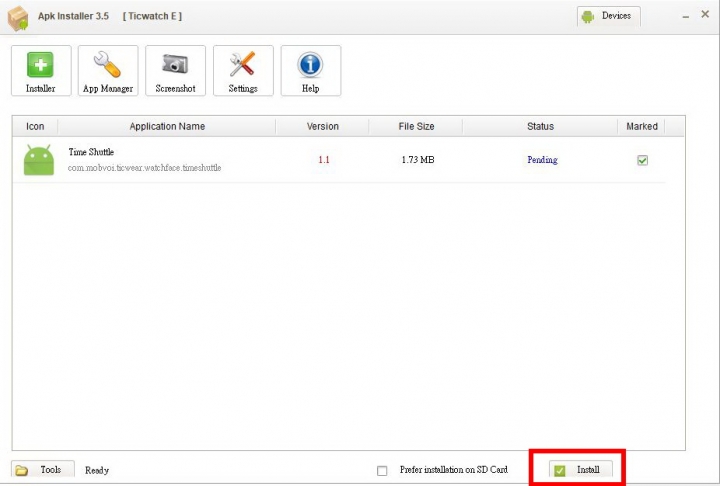The width and height of the screenshot is (720, 486).
Task: Sort by File Size column header
Action: (416, 126)
